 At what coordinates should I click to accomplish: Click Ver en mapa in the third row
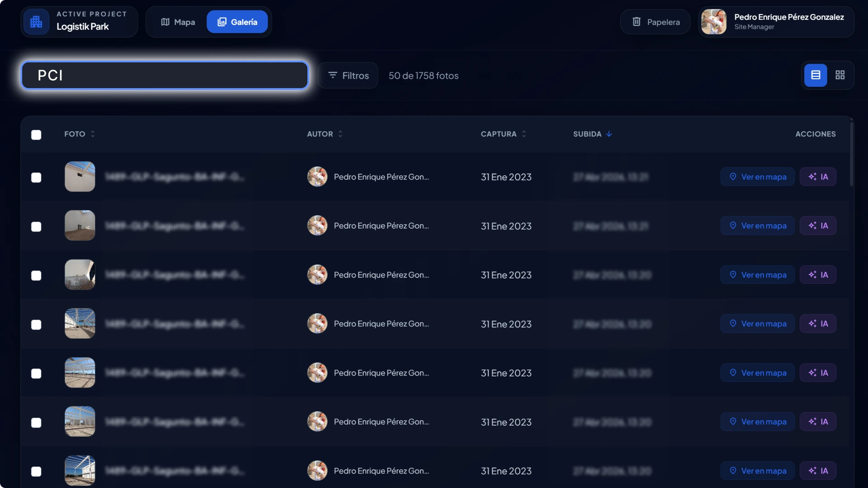tap(758, 275)
